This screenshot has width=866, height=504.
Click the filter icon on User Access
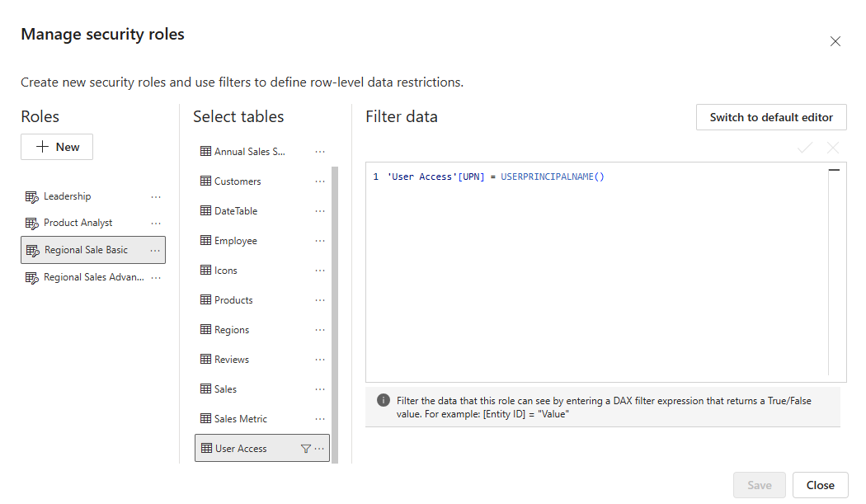305,449
